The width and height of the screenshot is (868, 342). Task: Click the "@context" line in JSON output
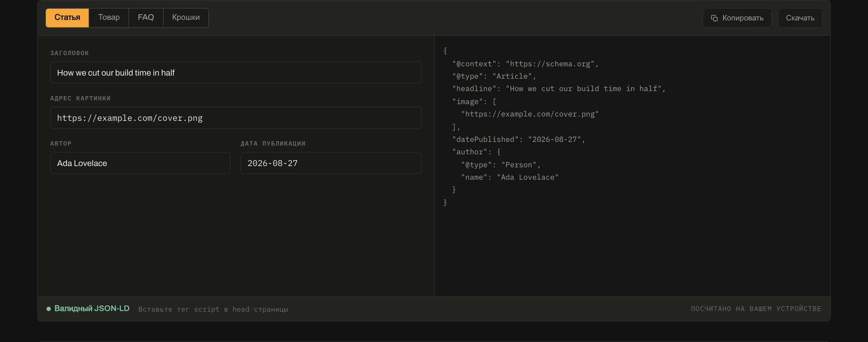point(525,64)
